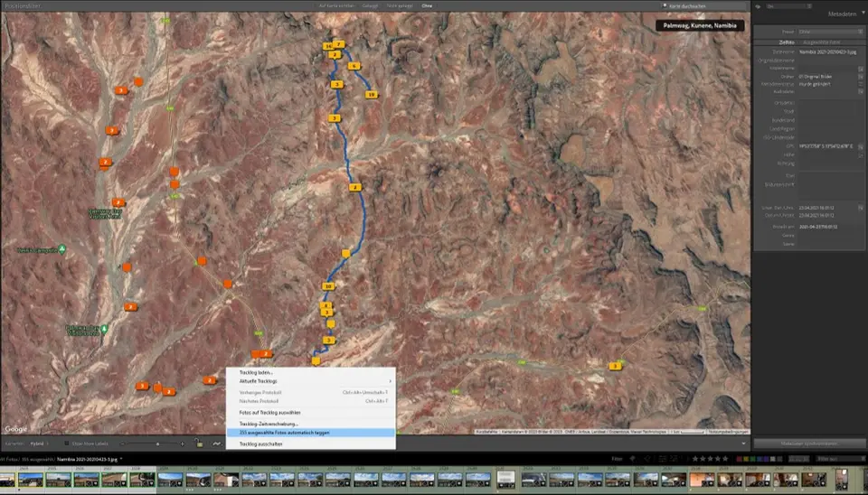Select the Getaggt filter in top bar
This screenshot has width=868, height=495.
point(370,5)
